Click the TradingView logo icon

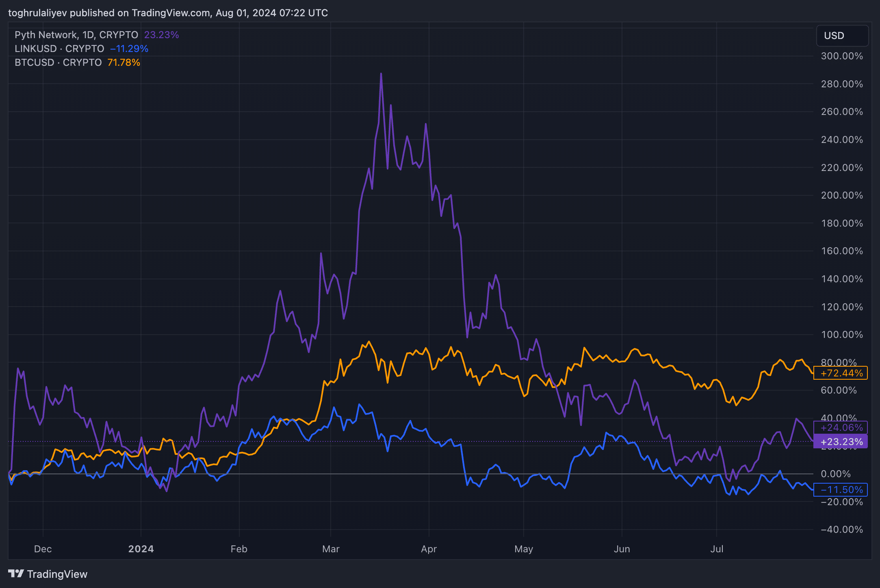point(16,573)
